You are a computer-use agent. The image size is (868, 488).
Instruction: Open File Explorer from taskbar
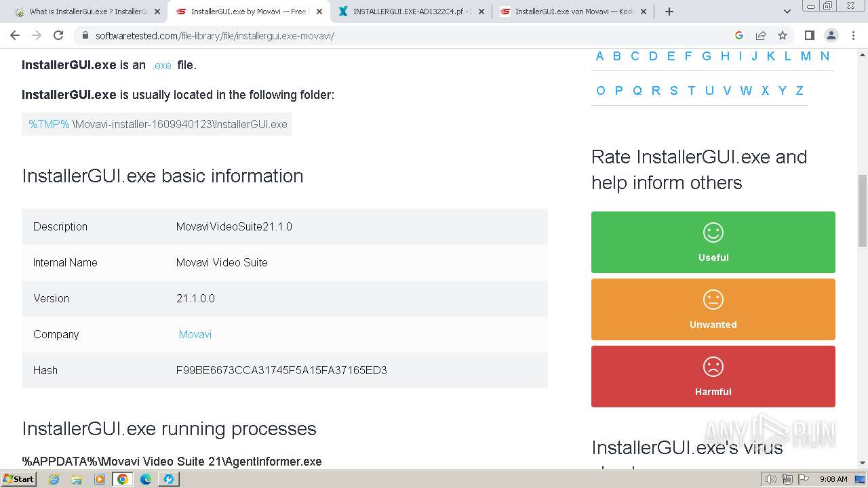click(x=77, y=479)
